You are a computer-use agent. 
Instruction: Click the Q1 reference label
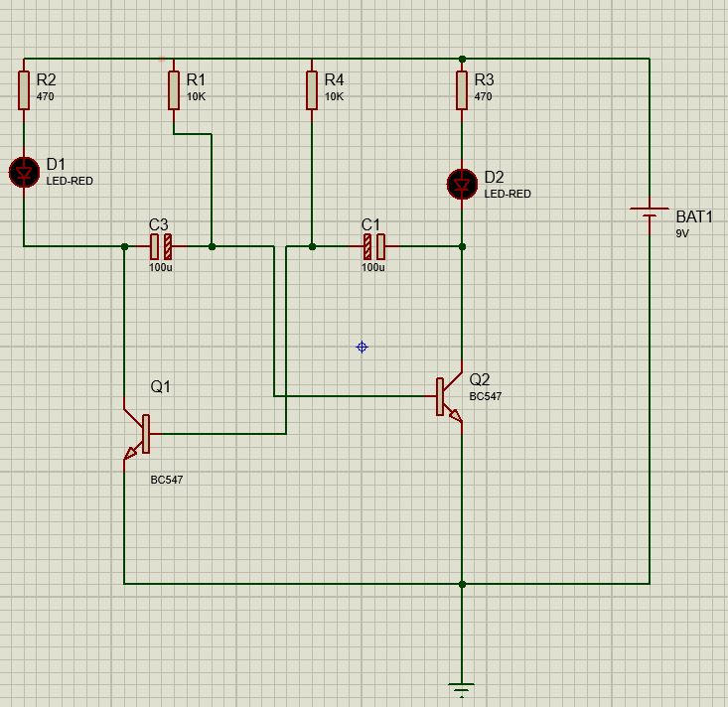(x=161, y=386)
